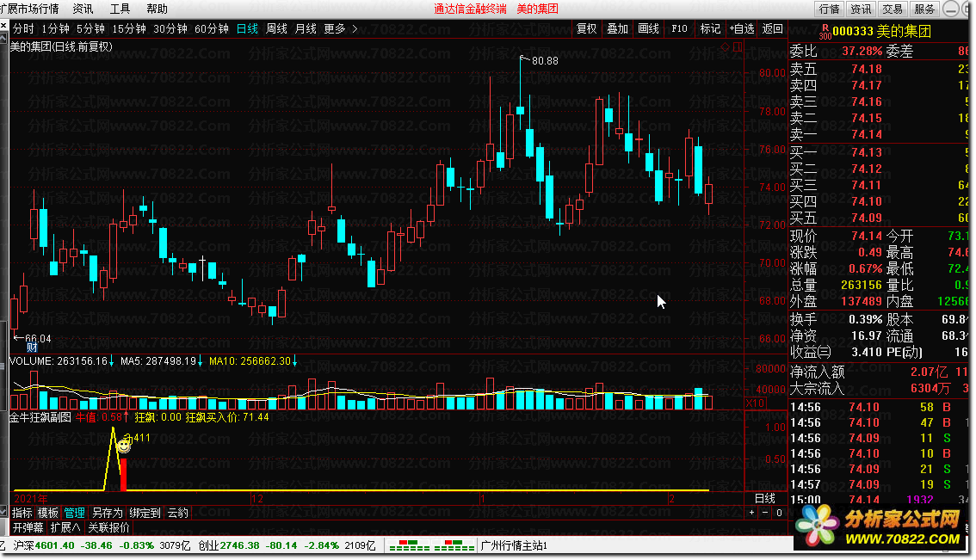Click the 000333 美的集团 stock title
Viewport: 976px width, 560px height.
click(x=881, y=32)
